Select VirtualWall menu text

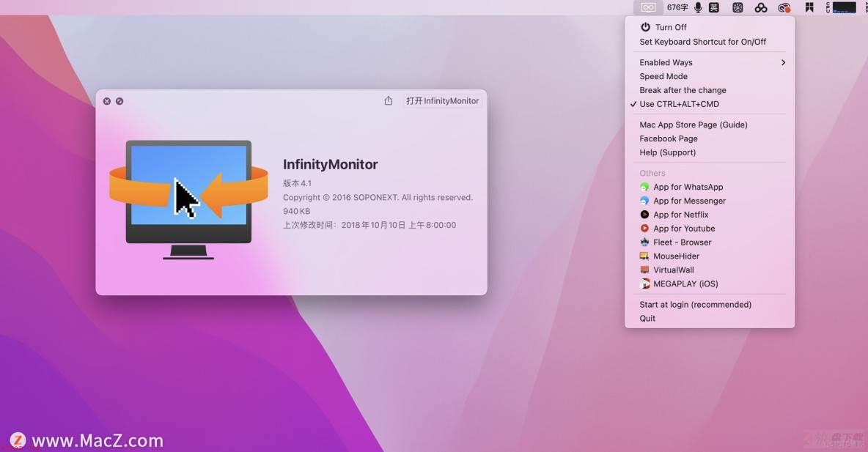(x=673, y=270)
